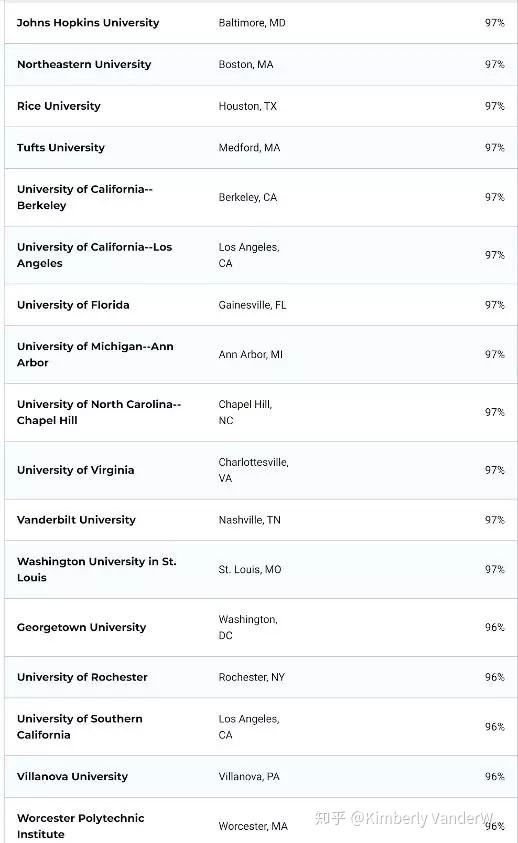Click the Charlottesville, VA location text
The width and height of the screenshot is (518, 843).
coord(253,470)
